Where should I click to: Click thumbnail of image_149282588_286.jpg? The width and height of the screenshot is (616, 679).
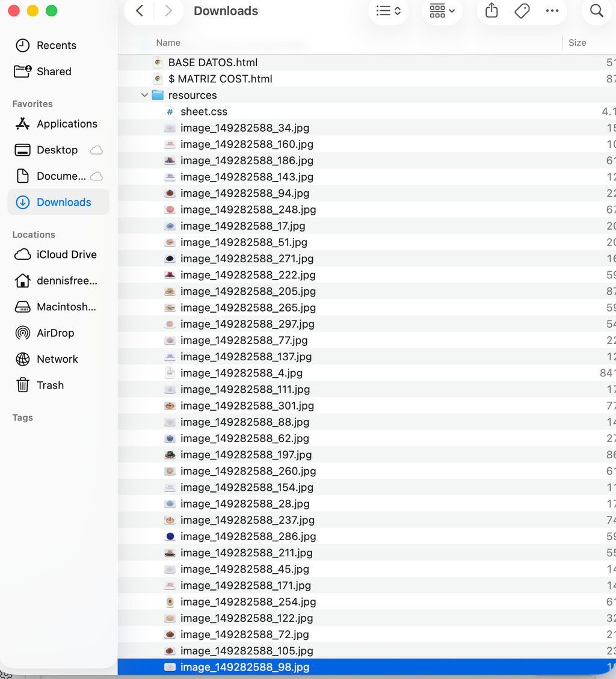170,536
